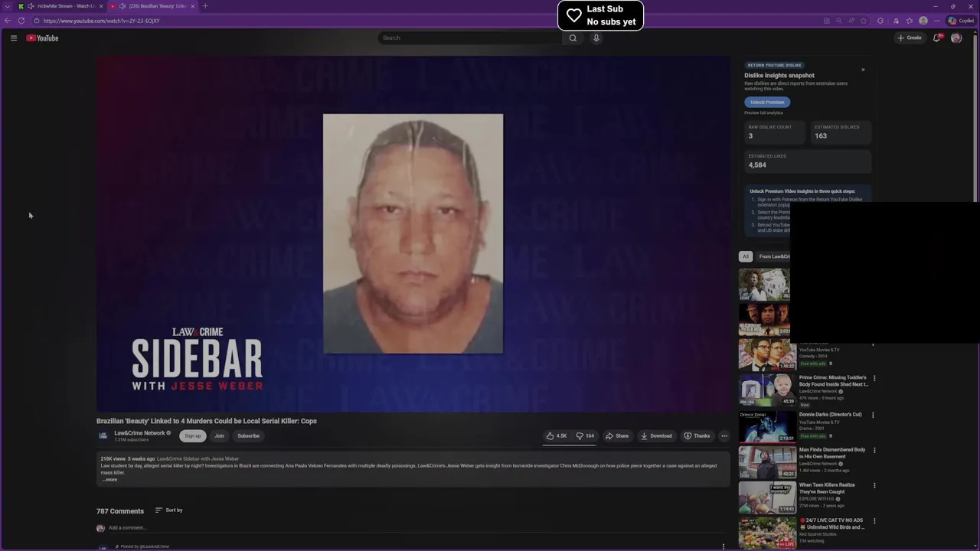The width and height of the screenshot is (980, 551).
Task: Subscribe to Law&Crime Network
Action: (248, 435)
